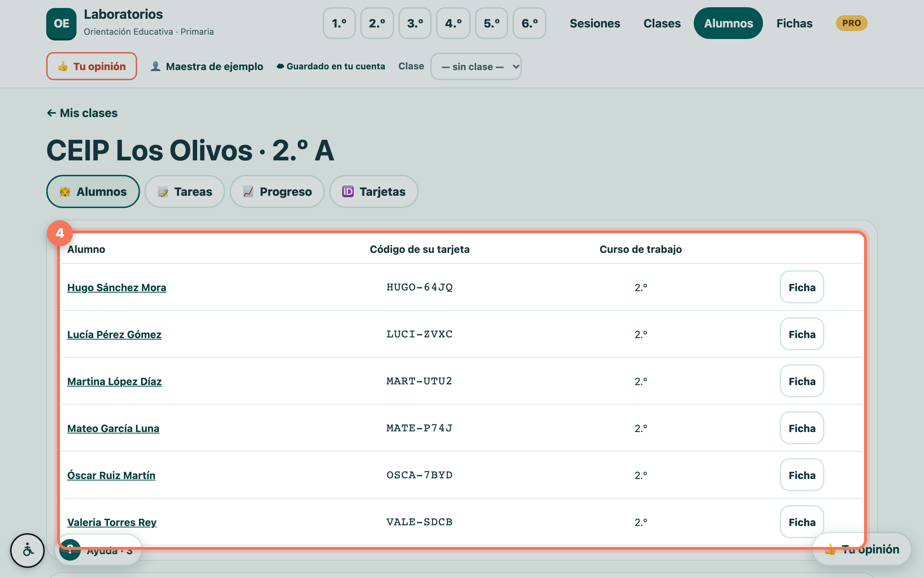Click card code OSCA-7BYD
The image size is (924, 578).
420,475
